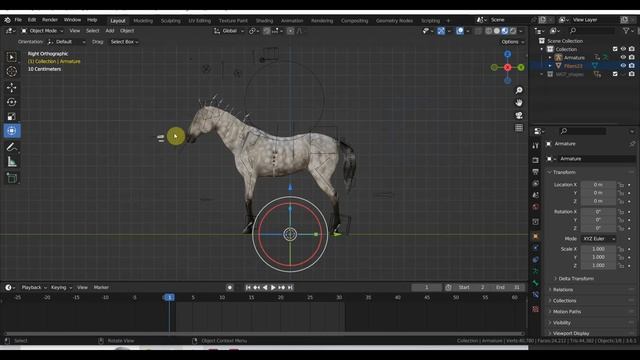Hide the Armature in viewport
640x360 pixels.
coord(623,58)
